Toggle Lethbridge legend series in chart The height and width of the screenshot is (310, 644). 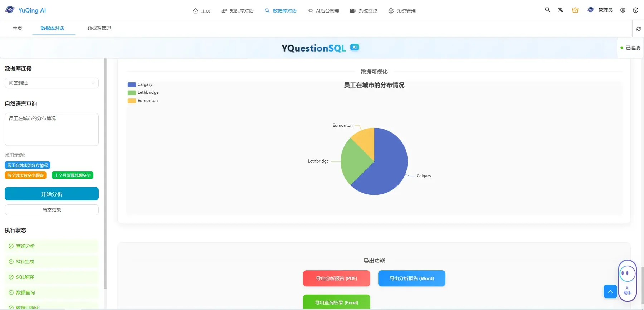(143, 92)
